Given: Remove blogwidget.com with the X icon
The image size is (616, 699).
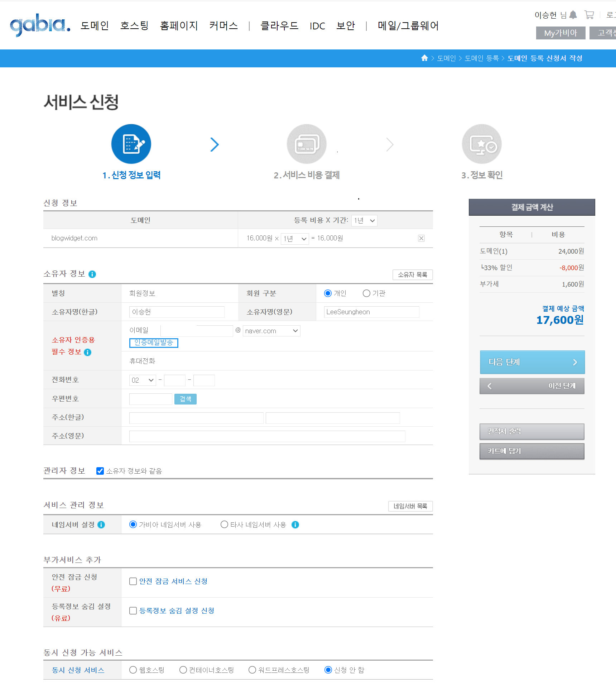Looking at the screenshot, I should (421, 238).
